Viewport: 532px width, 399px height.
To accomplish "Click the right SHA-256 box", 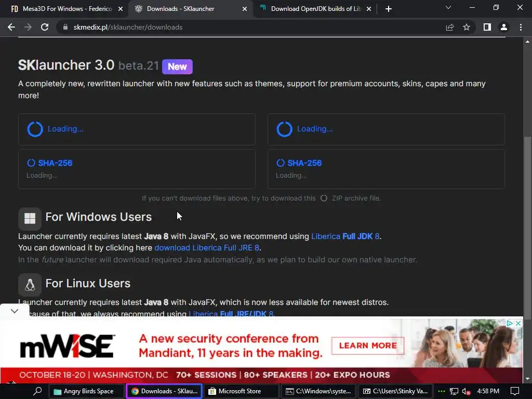I will (x=386, y=169).
